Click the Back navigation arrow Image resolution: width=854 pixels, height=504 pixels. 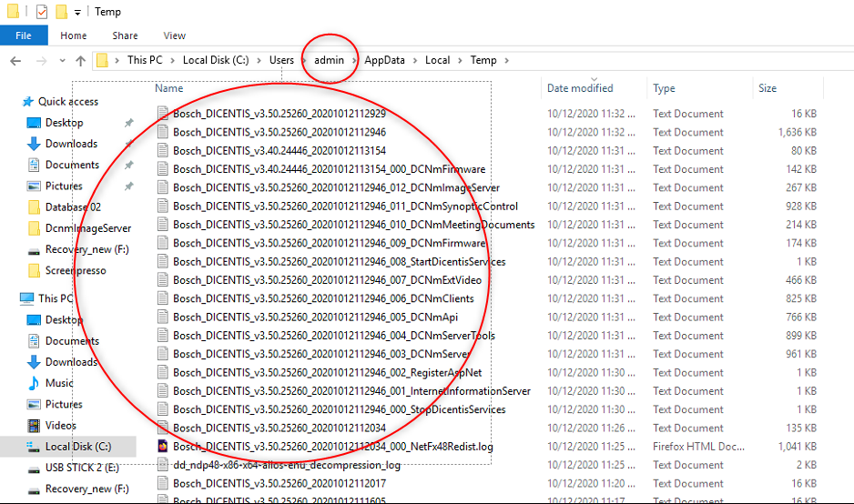15,61
